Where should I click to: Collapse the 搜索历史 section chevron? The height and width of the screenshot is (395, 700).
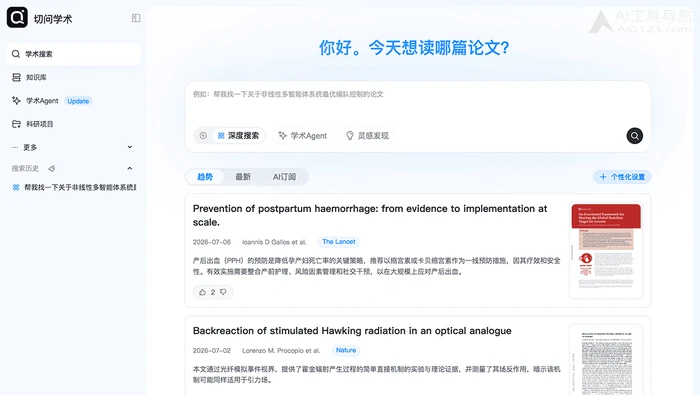[129, 168]
